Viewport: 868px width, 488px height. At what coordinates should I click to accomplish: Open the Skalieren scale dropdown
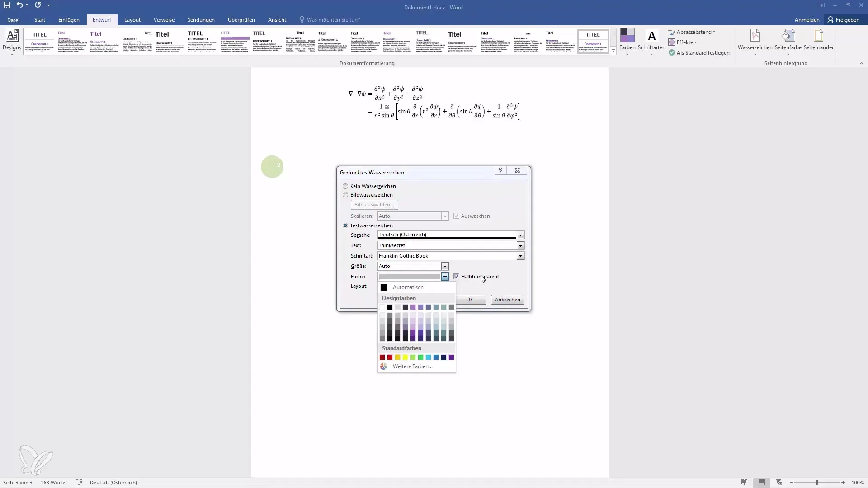click(445, 216)
